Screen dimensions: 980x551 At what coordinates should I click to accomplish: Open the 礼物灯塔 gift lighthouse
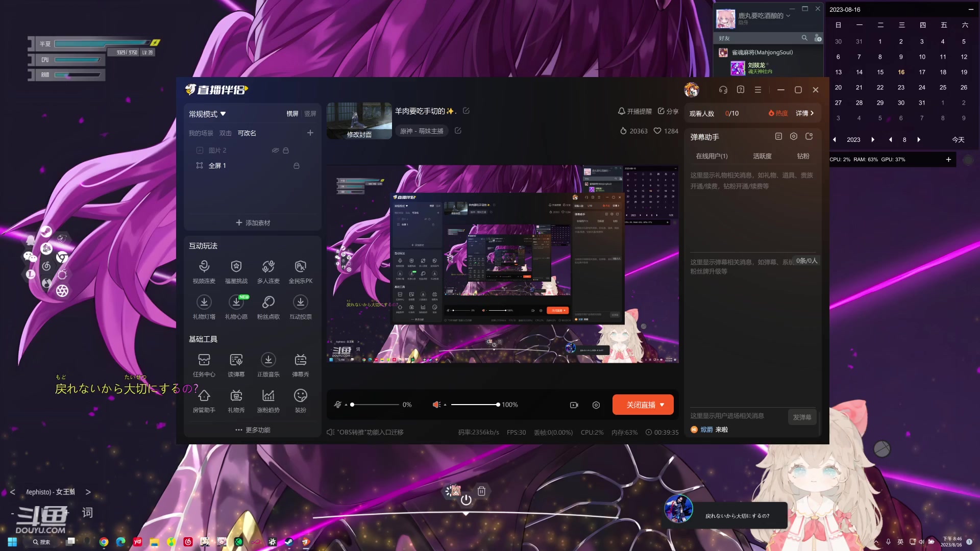(204, 307)
